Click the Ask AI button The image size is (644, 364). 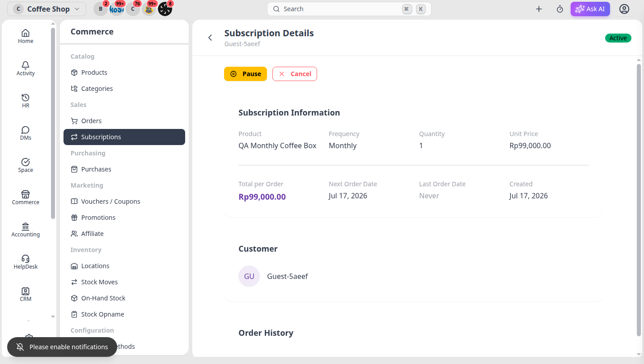(x=590, y=9)
